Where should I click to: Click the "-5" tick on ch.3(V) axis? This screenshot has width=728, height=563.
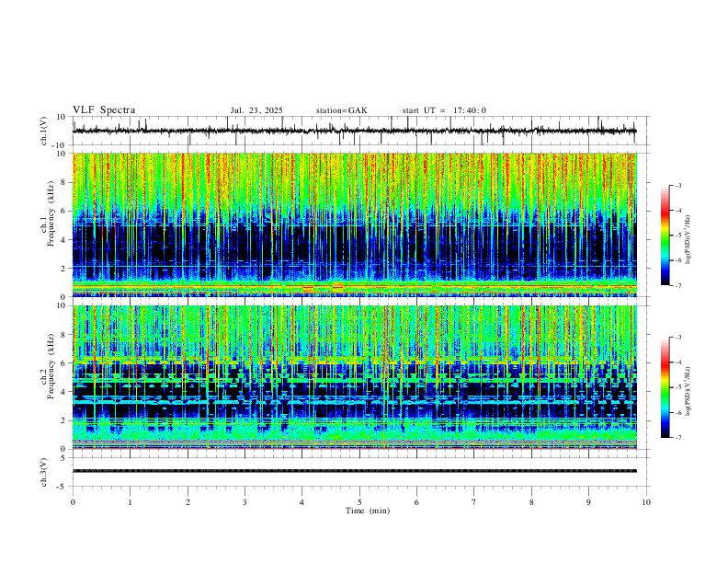pos(63,487)
